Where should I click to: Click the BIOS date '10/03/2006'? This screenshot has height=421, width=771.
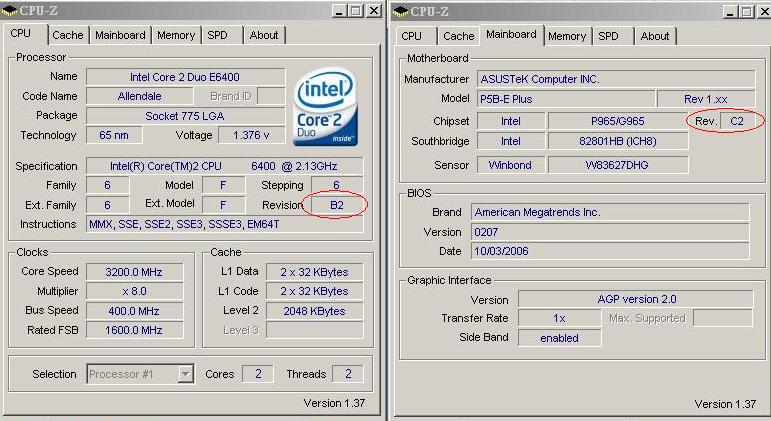[610, 251]
